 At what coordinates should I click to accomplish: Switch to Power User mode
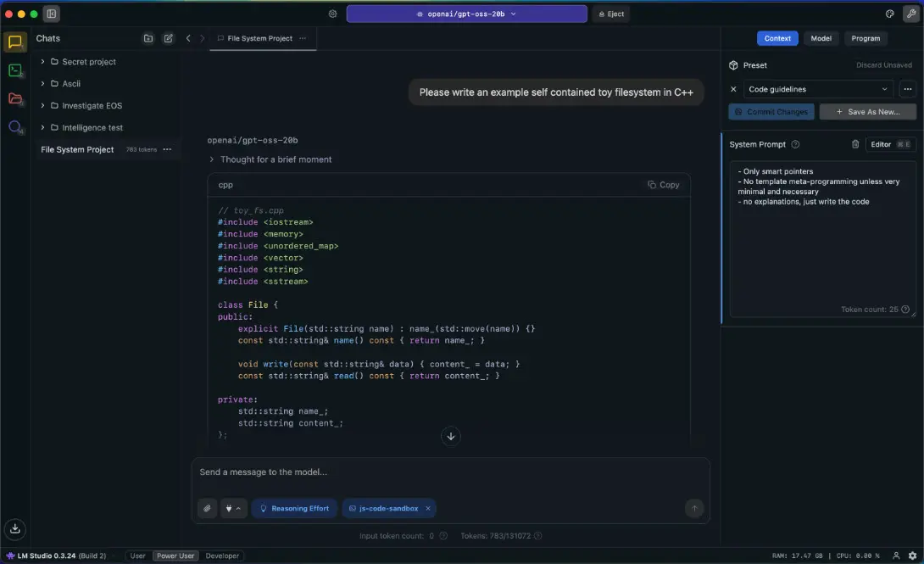click(175, 556)
